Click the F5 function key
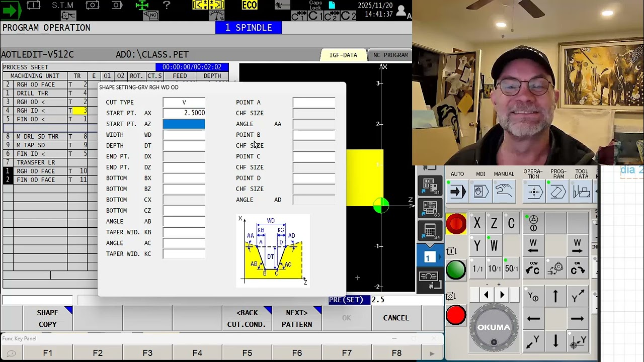 point(247,353)
